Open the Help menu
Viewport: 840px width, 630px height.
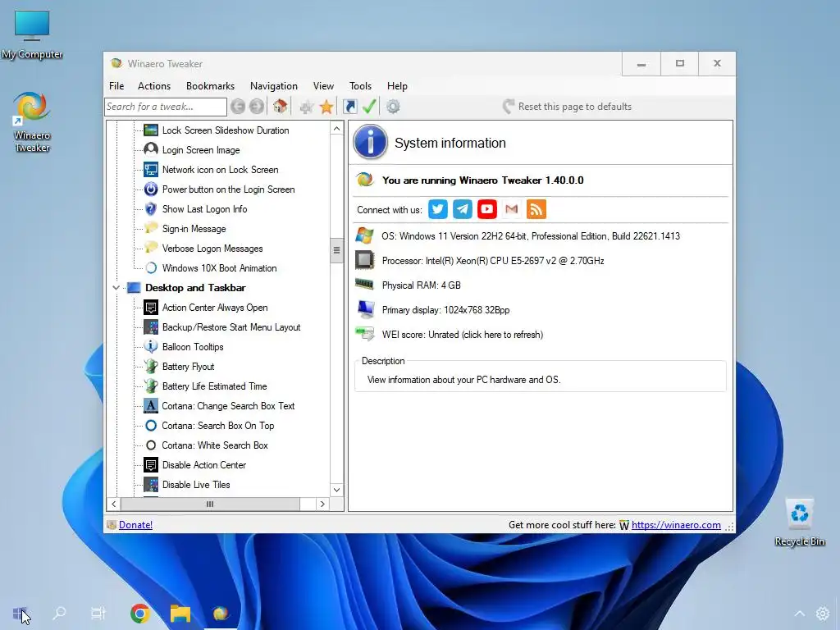pyautogui.click(x=398, y=85)
